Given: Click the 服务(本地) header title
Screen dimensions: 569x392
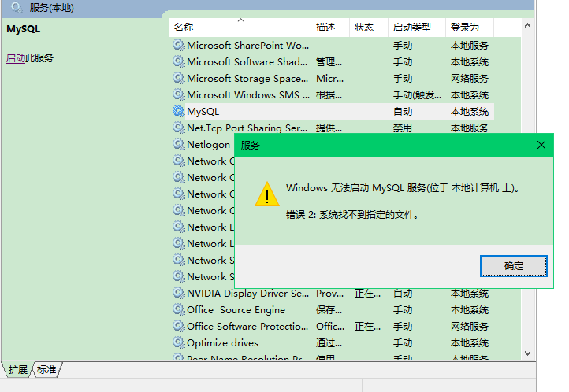Looking at the screenshot, I should coord(52,8).
